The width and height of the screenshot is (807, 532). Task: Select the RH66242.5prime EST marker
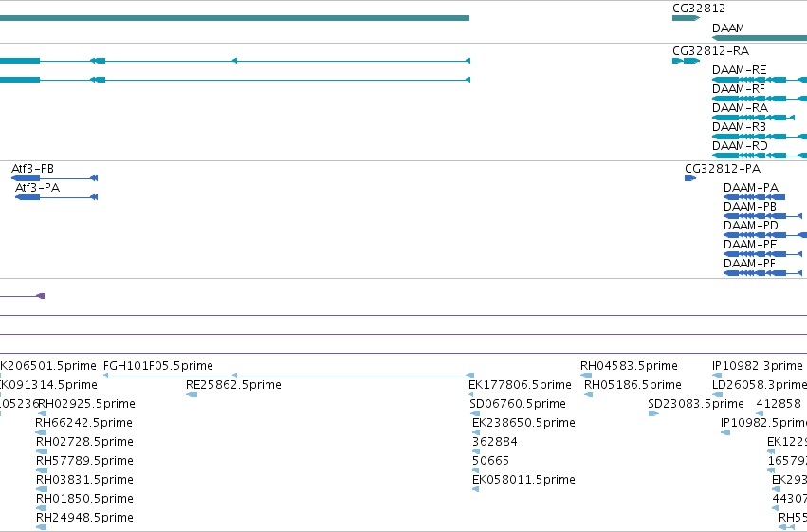[x=41, y=432]
